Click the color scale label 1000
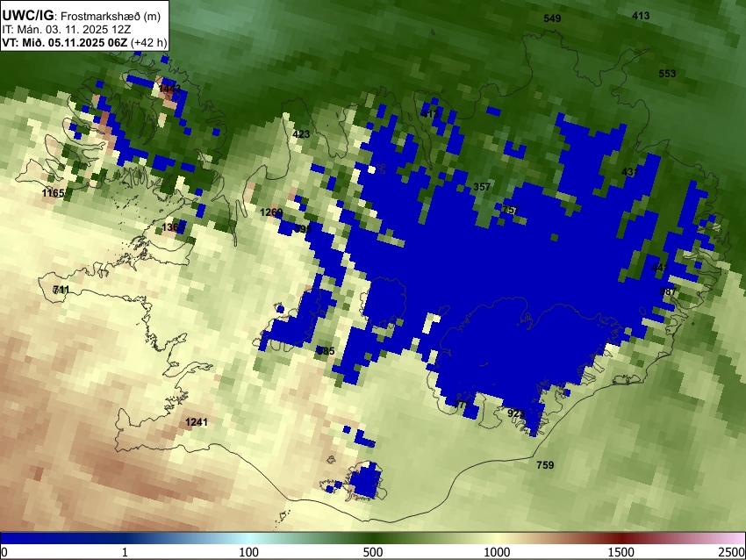The width and height of the screenshot is (746, 560). (x=497, y=552)
